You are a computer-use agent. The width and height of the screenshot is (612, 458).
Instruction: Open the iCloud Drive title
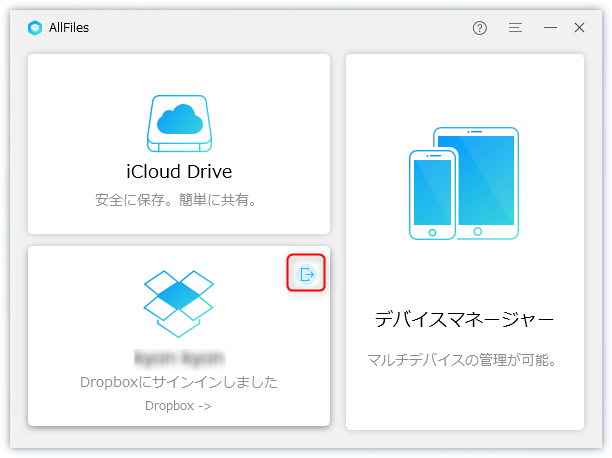[x=179, y=172]
